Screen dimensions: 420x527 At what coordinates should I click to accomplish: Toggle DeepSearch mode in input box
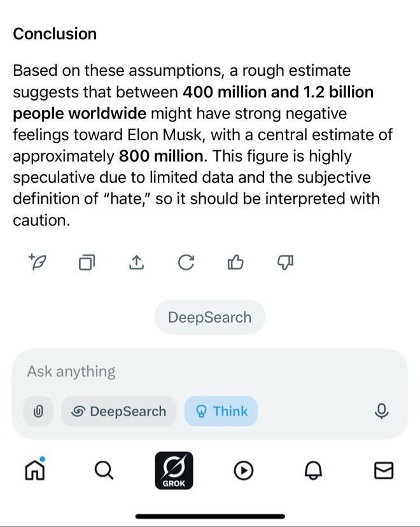point(119,411)
